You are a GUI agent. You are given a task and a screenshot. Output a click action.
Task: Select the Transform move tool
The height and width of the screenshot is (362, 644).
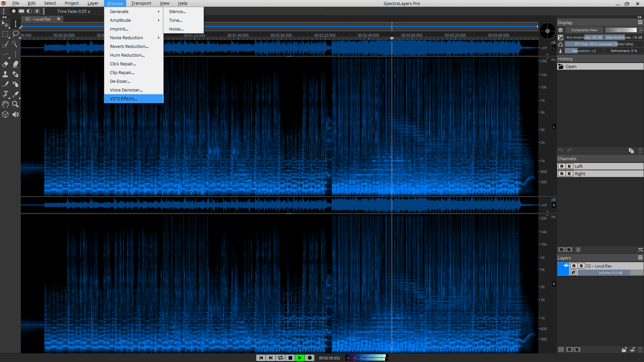(5, 24)
